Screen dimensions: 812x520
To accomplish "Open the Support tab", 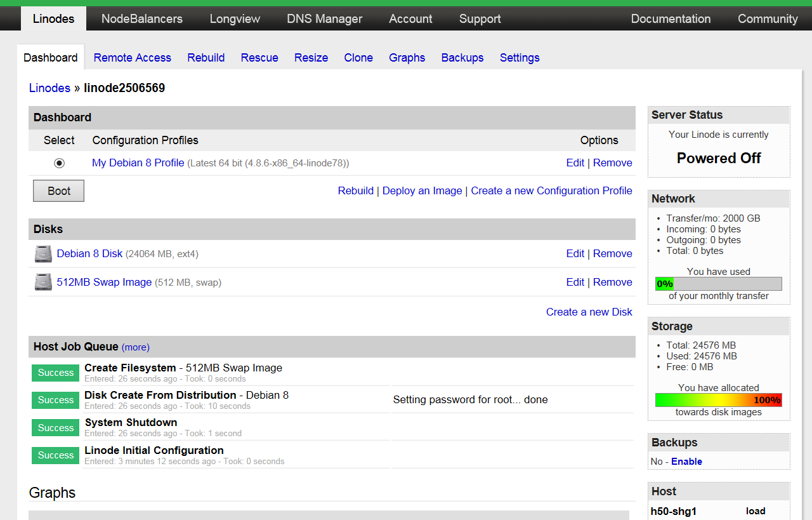I will (x=480, y=19).
